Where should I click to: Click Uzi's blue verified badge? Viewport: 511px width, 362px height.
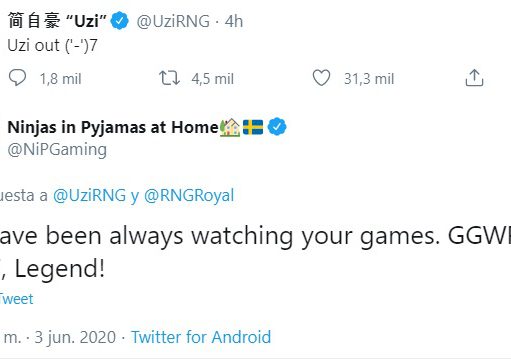tap(119, 21)
